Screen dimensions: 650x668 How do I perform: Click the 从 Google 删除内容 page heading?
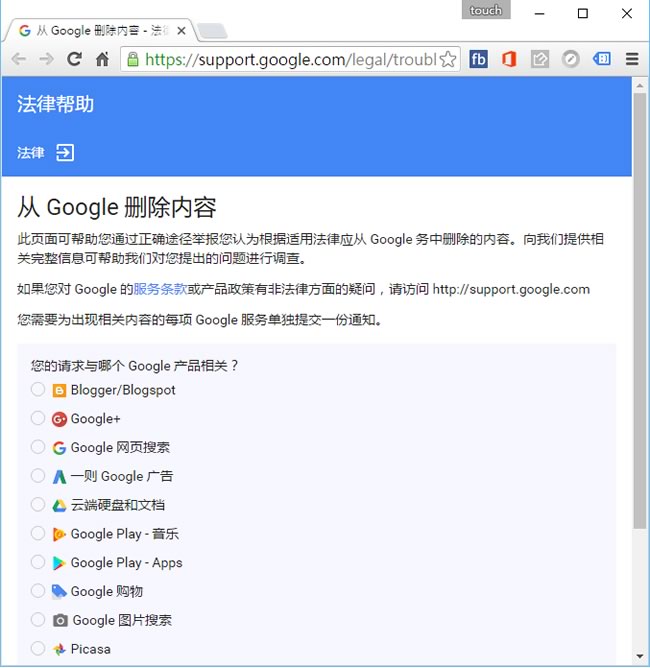pyautogui.click(x=117, y=207)
